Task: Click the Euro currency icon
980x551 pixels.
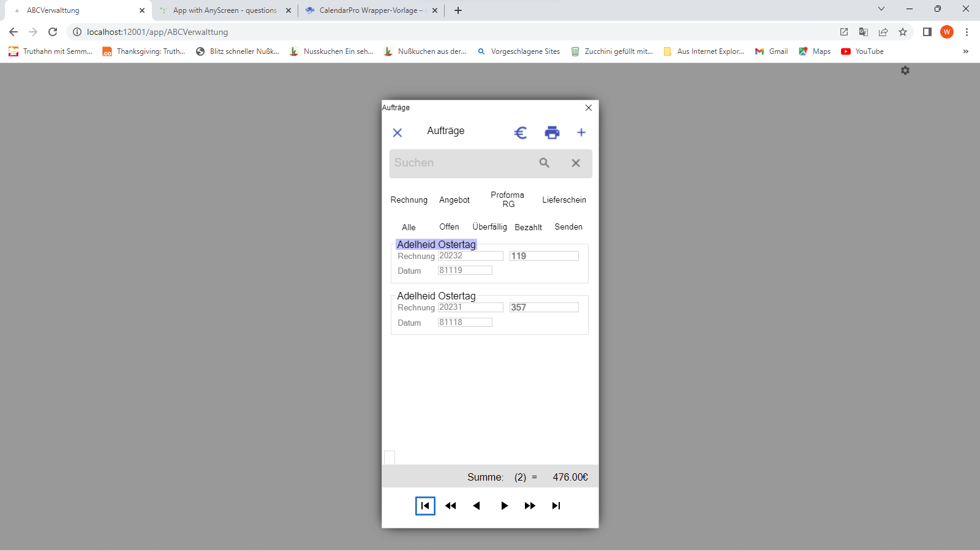Action: click(x=521, y=133)
